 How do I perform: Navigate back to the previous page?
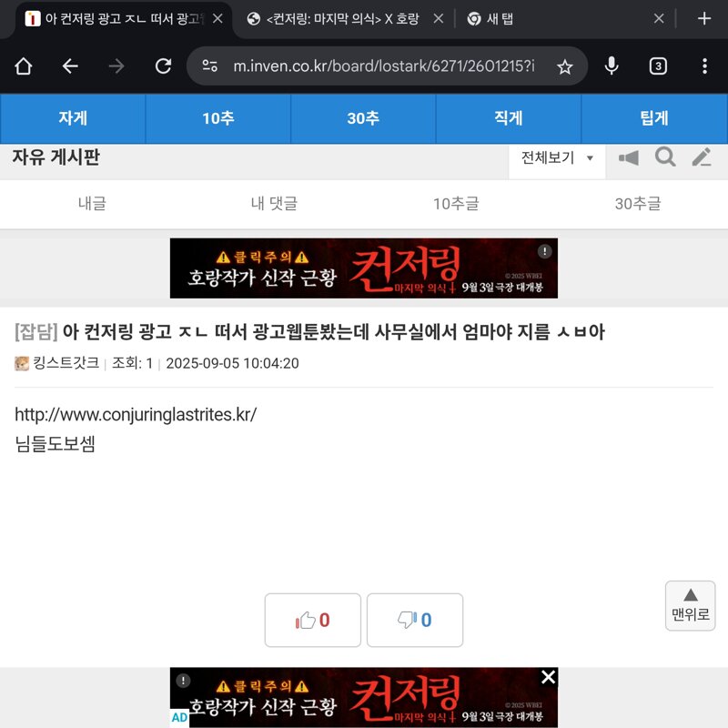pos(70,66)
